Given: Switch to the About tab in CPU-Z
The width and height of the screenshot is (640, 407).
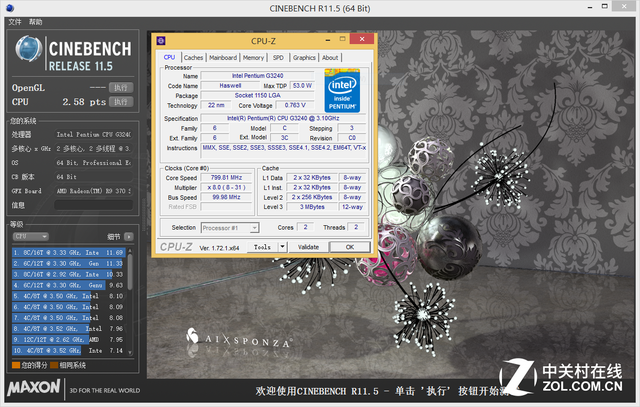Looking at the screenshot, I should coord(330,58).
